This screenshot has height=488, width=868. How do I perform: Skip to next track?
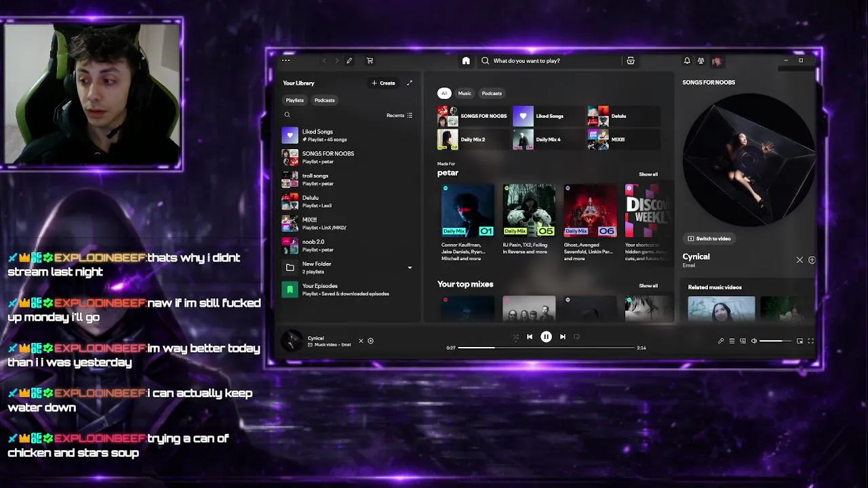click(562, 337)
